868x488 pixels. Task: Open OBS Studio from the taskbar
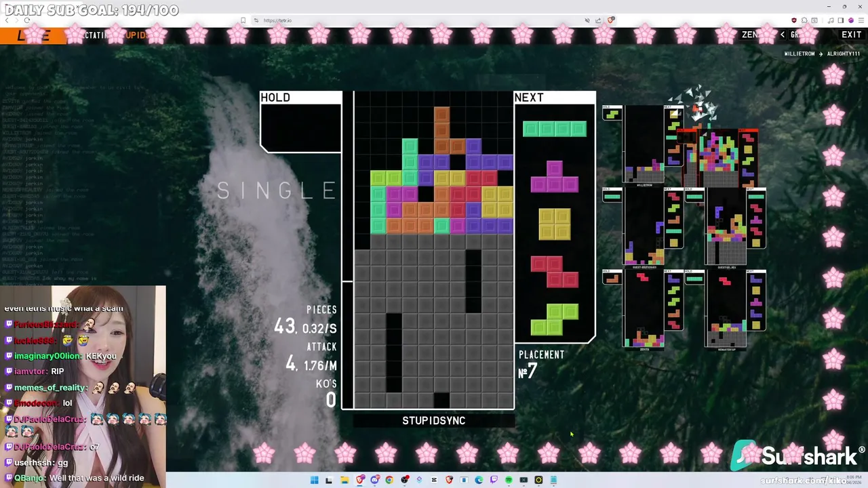pos(404,480)
